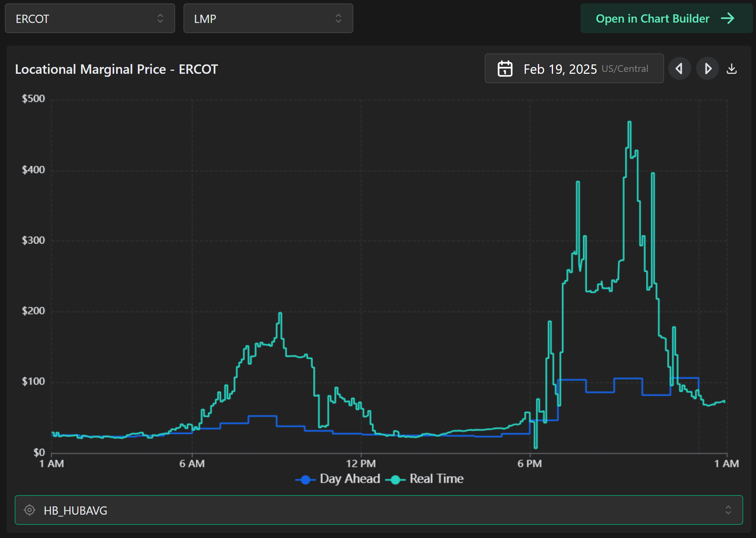
Task: Toggle Real Time series in legend
Action: 436,479
